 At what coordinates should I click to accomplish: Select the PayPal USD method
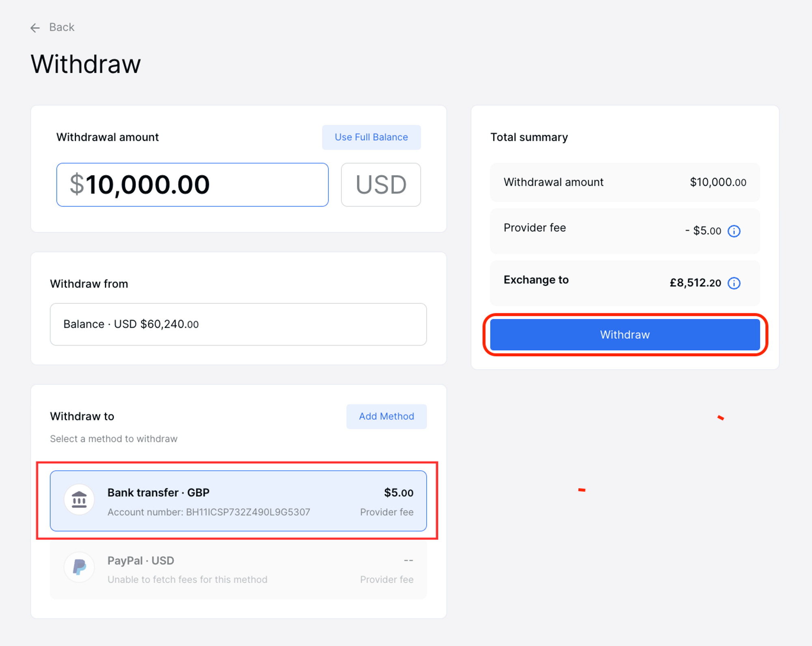coord(238,569)
